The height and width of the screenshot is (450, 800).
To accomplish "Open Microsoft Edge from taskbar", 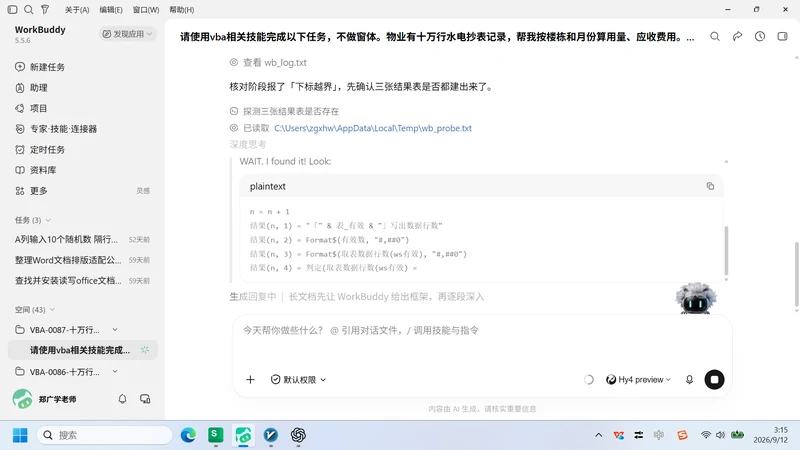I will (x=188, y=435).
